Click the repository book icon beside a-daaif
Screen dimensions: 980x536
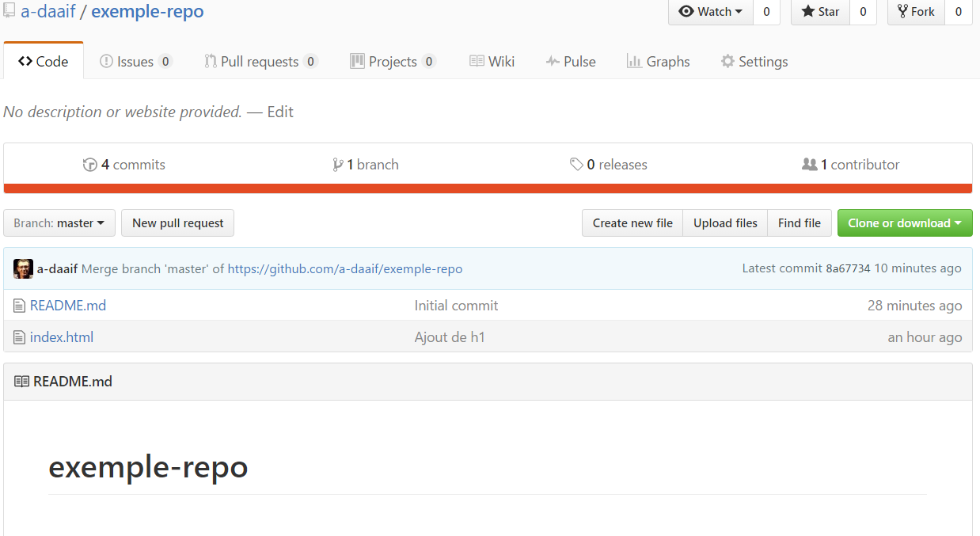(x=9, y=11)
